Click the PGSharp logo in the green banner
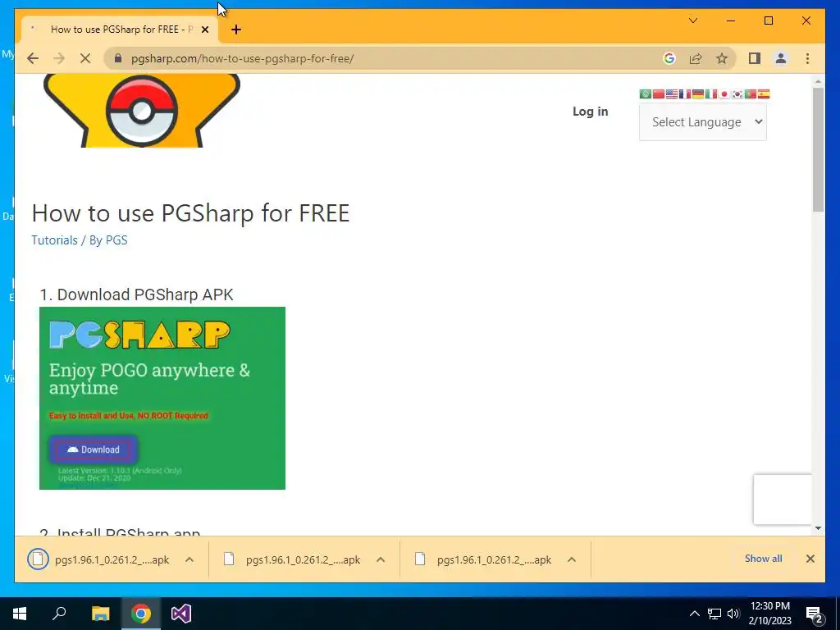 (139, 335)
